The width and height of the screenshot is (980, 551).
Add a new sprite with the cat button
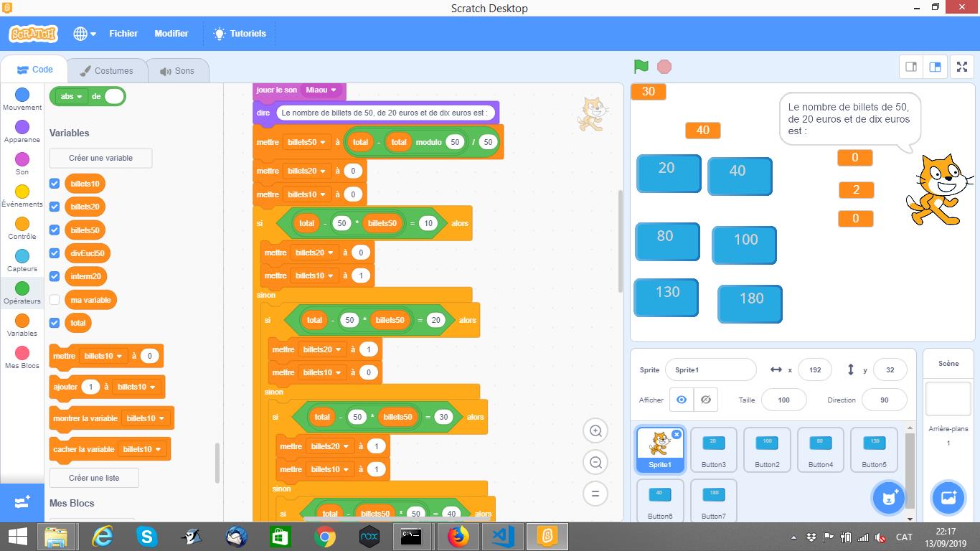[x=888, y=498]
